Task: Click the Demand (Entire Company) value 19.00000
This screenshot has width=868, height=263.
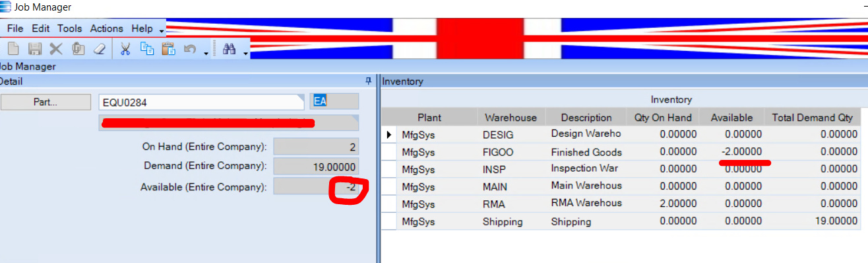Action: pyautogui.click(x=316, y=167)
